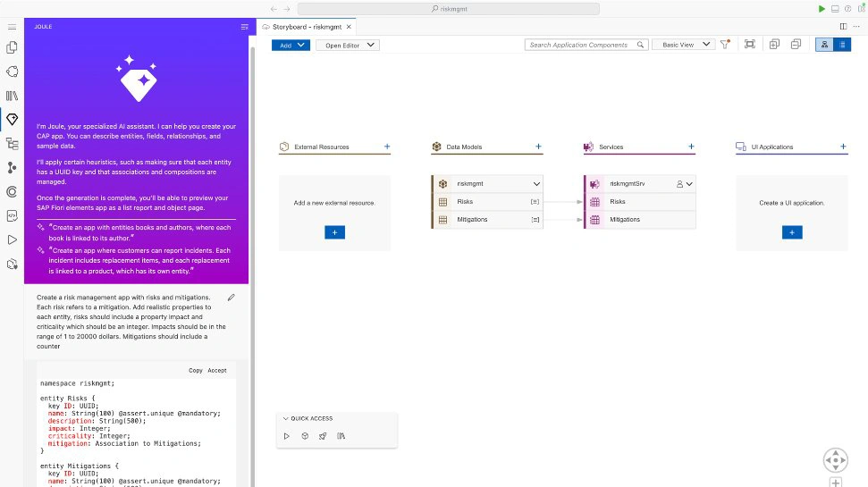Open Risks entity details icon in Data Models
Screen dimensions: 868x487
[535, 202]
